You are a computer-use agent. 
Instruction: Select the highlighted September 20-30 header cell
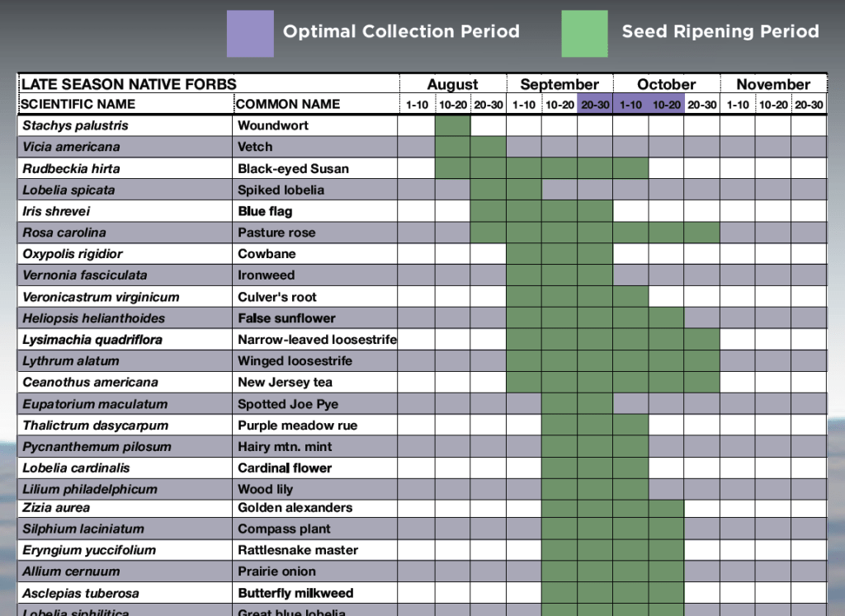(x=595, y=105)
